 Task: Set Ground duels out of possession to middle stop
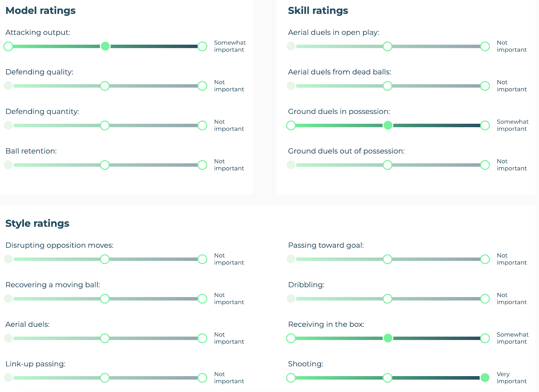tap(387, 165)
